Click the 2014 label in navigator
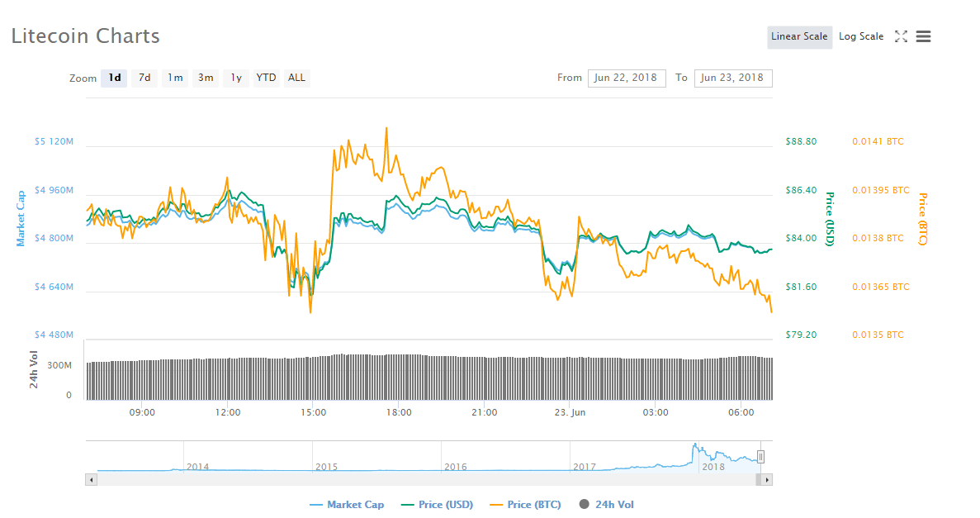 coord(197,467)
